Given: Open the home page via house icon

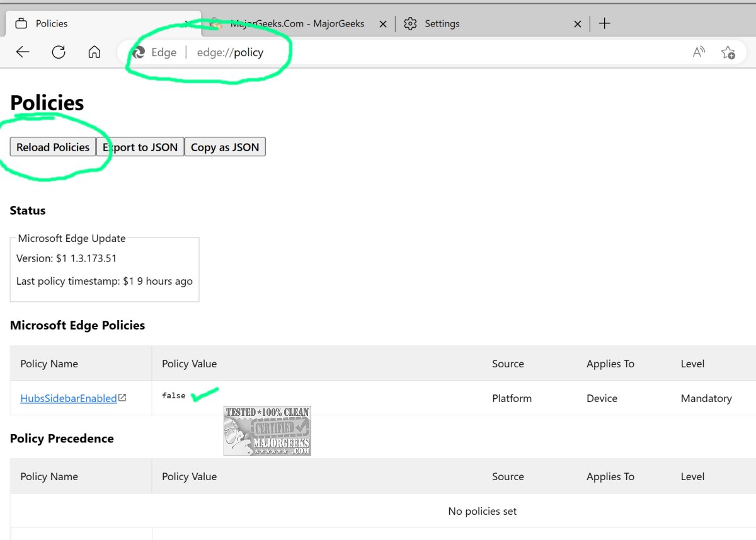Looking at the screenshot, I should point(94,52).
